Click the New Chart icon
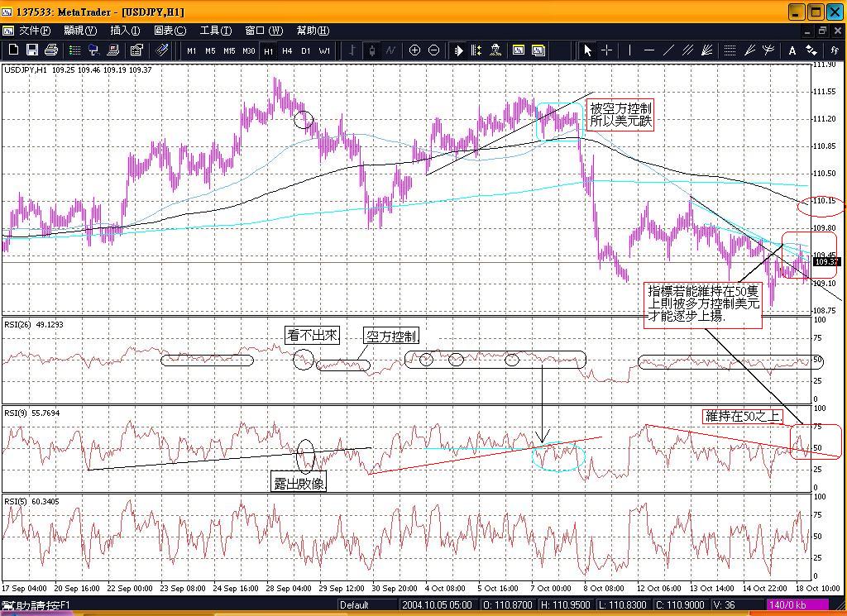Image resolution: width=847 pixels, height=616 pixels. click(x=14, y=50)
